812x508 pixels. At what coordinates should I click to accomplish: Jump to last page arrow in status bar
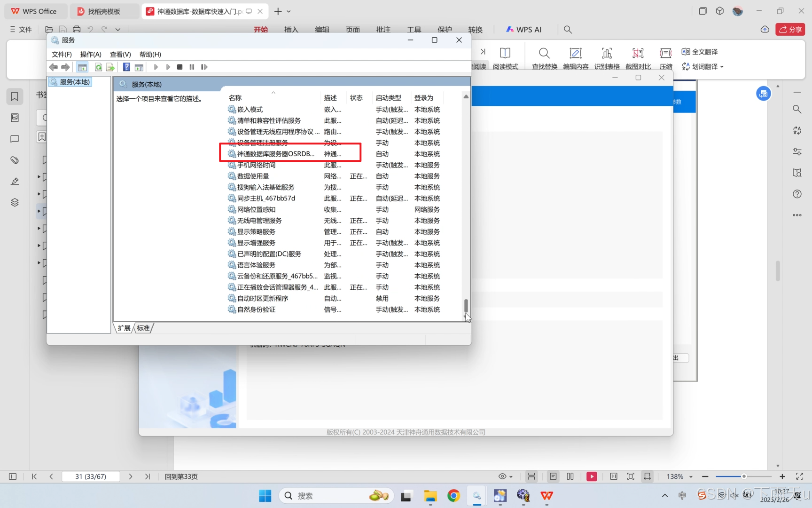point(148,476)
